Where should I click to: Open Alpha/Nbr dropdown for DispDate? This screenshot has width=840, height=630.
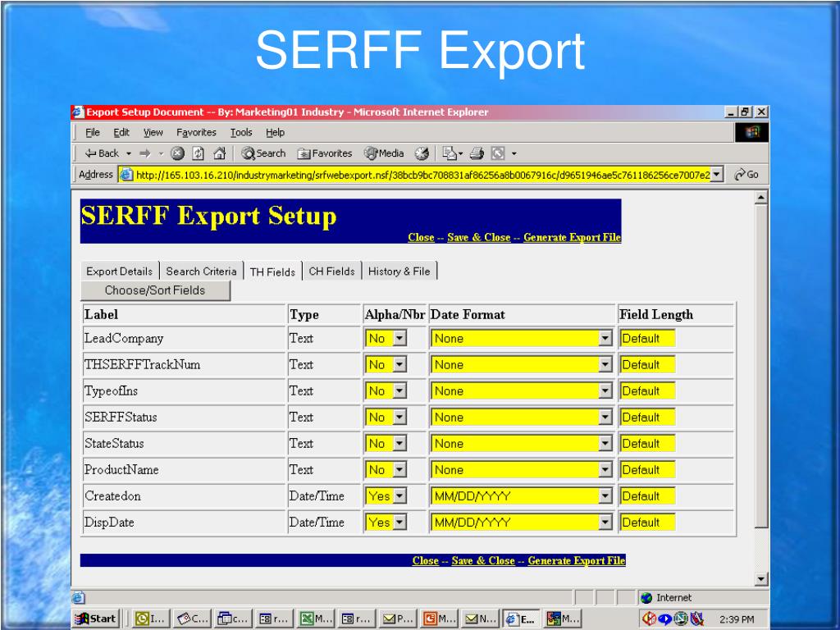pyautogui.click(x=400, y=523)
